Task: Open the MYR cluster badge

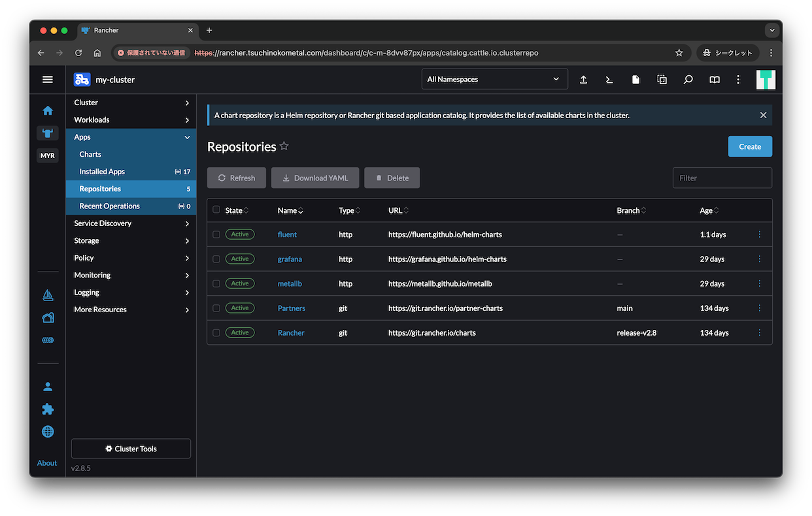Action: pyautogui.click(x=48, y=155)
